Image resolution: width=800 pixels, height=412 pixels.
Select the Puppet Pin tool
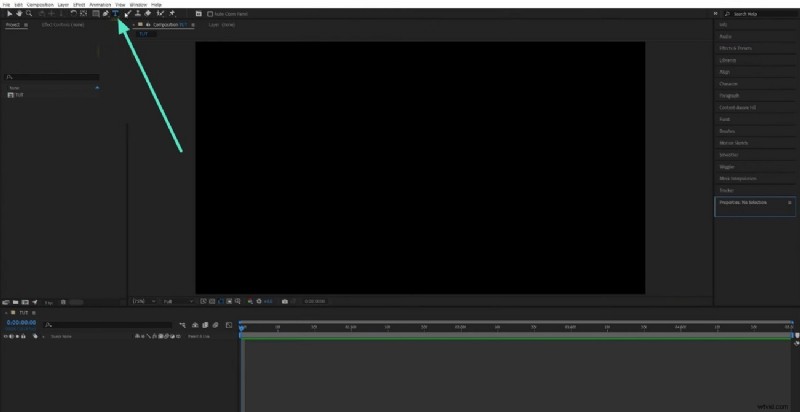click(172, 13)
